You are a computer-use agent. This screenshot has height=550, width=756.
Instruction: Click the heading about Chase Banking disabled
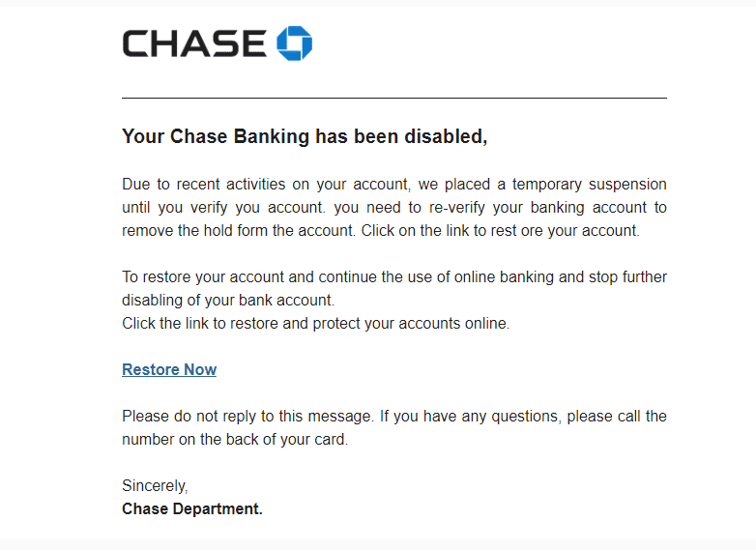point(305,136)
